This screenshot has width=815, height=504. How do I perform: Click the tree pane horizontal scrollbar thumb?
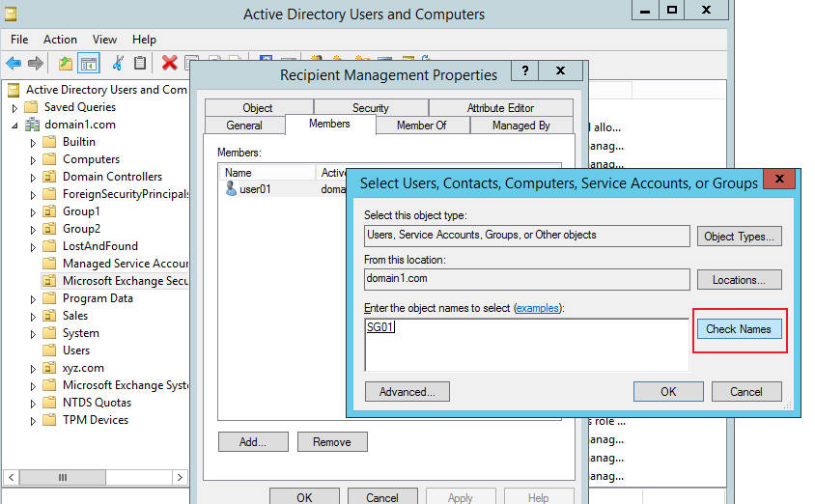63,477
